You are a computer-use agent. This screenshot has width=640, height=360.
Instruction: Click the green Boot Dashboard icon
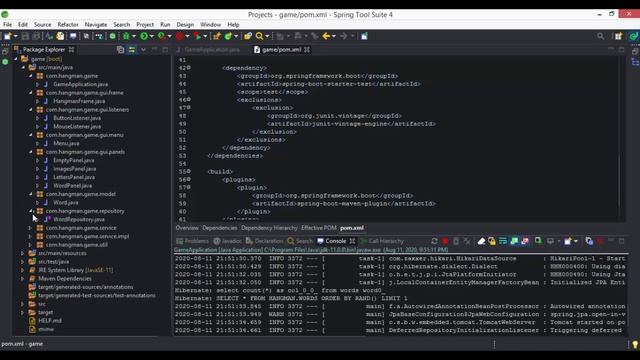coord(113,36)
